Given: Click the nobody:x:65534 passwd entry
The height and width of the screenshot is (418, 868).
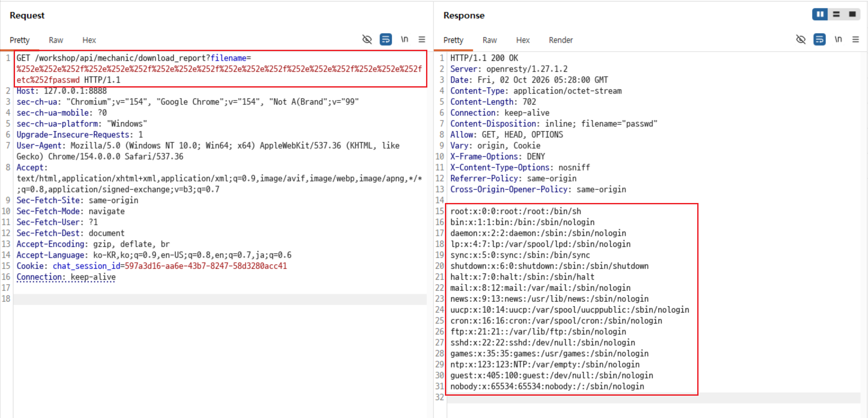Looking at the screenshot, I should coord(547,386).
